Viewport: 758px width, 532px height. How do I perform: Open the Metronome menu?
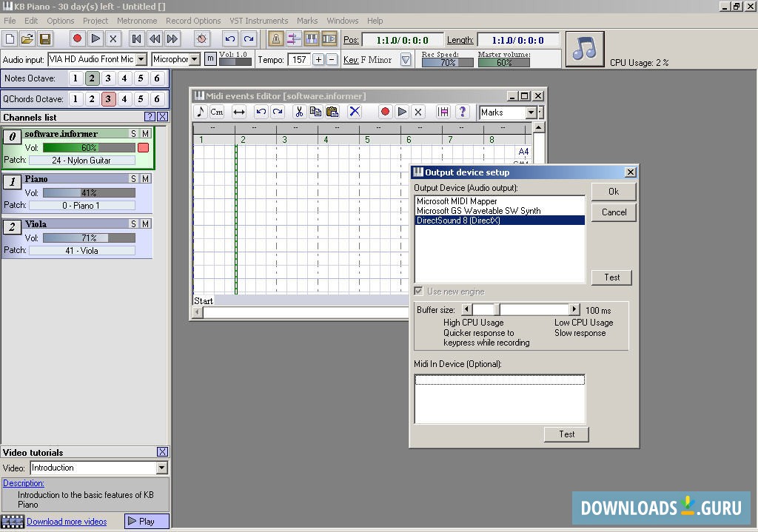(x=137, y=21)
